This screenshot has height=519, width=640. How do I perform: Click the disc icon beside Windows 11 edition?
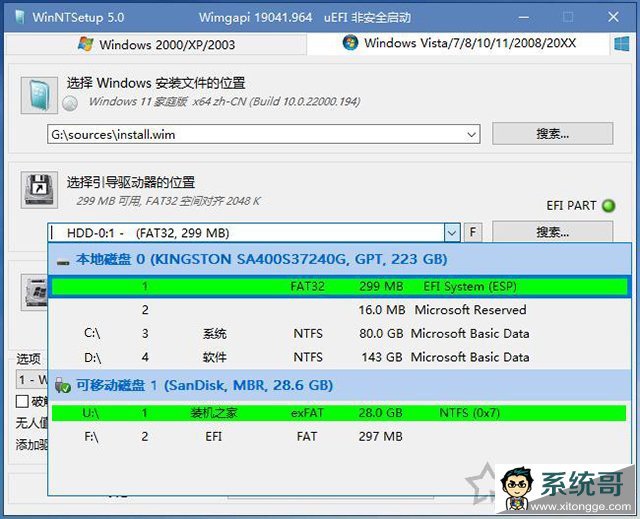[70, 103]
